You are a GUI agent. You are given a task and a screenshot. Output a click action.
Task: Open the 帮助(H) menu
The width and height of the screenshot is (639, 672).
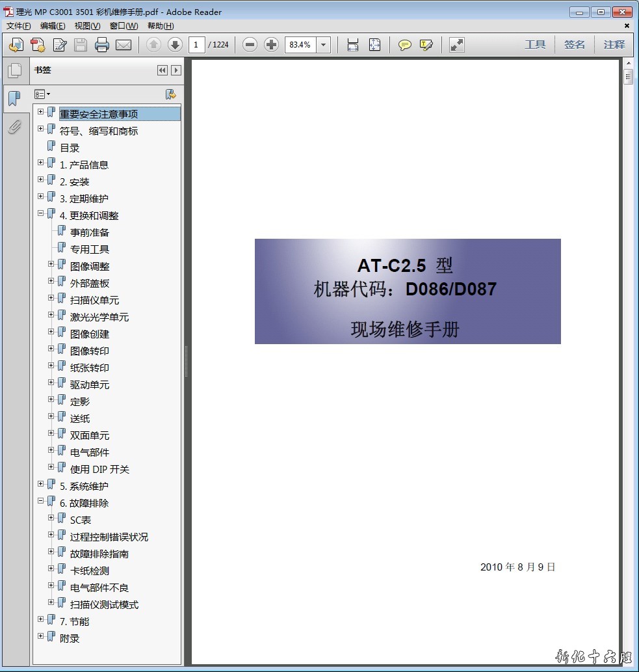(161, 26)
